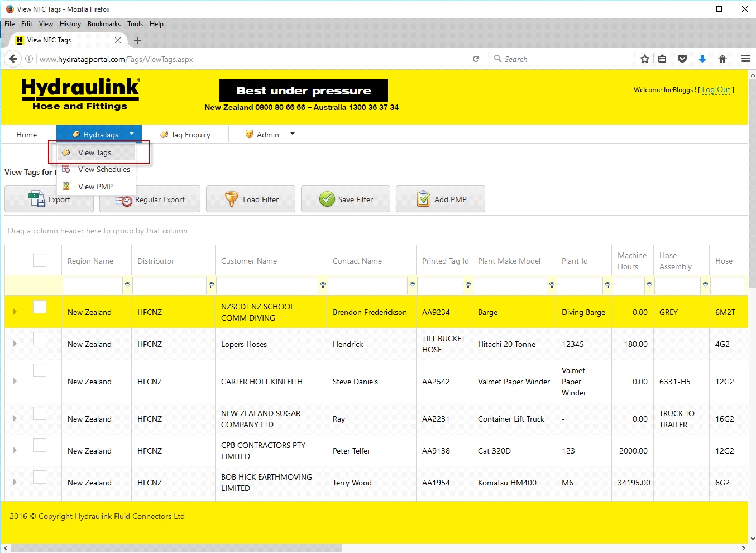
Task: Go back with the browser back arrow
Action: [x=13, y=59]
